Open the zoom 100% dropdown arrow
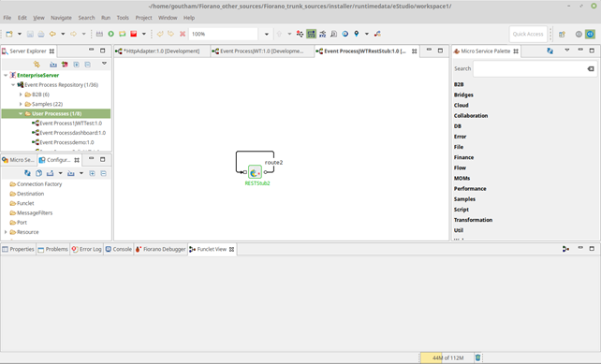Image resolution: width=601 pixels, height=364 pixels. click(267, 34)
